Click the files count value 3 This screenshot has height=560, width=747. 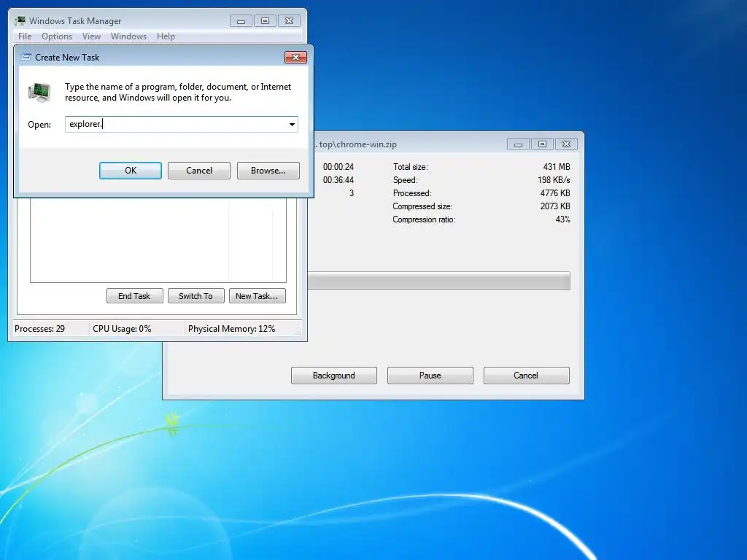tap(352, 192)
